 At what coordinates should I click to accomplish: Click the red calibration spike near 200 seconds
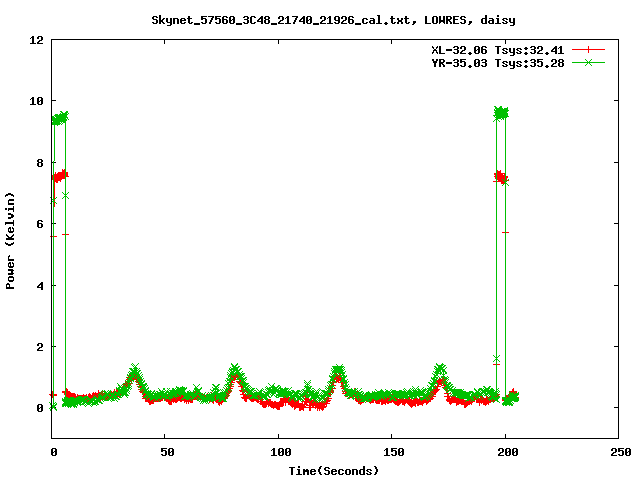pos(500,177)
